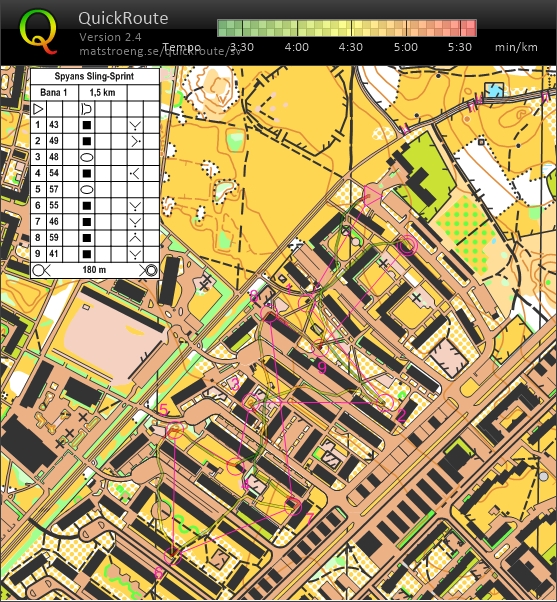Image resolution: width=557 pixels, height=602 pixels.
Task: Click the 4:30 tempo label
Action: click(350, 47)
